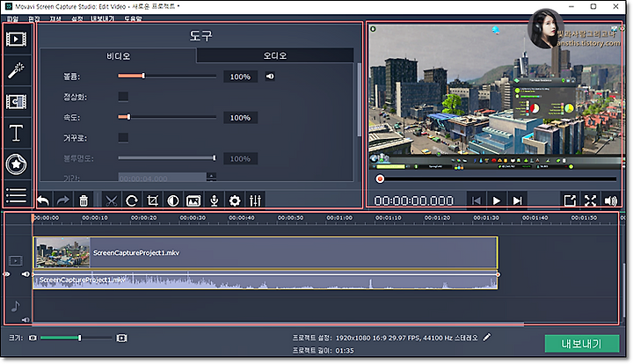Click the green 내보내기 export button
633x364 pixels.
tap(582, 344)
